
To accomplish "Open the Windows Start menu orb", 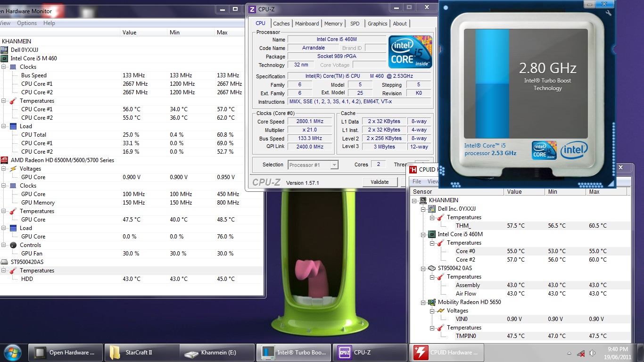I will pyautogui.click(x=12, y=352).
